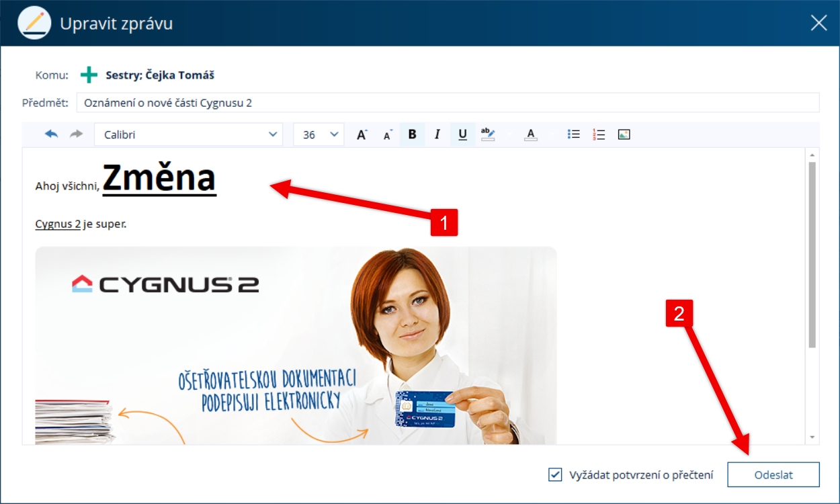Click the greeting text Ahoj všichni
This screenshot has width=840, height=504.
click(67, 186)
